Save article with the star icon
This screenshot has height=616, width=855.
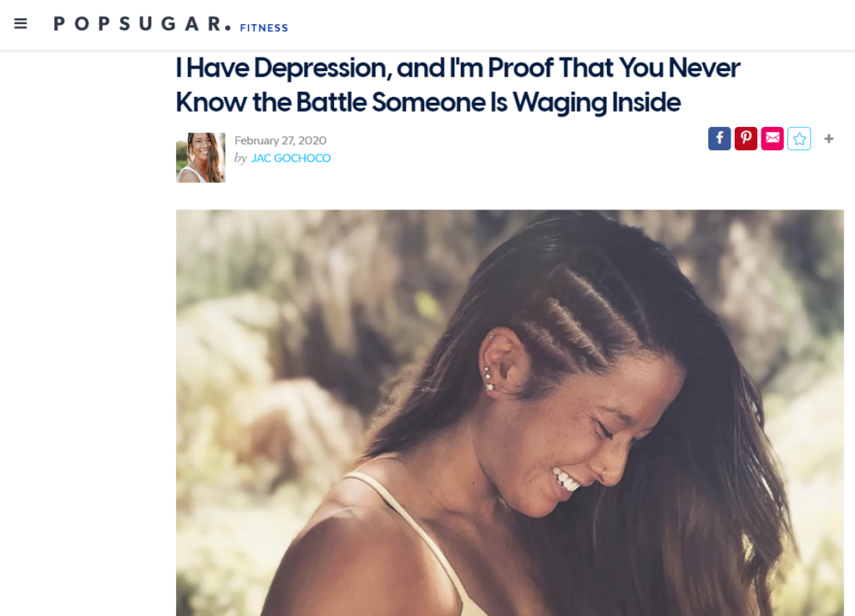pyautogui.click(x=799, y=139)
